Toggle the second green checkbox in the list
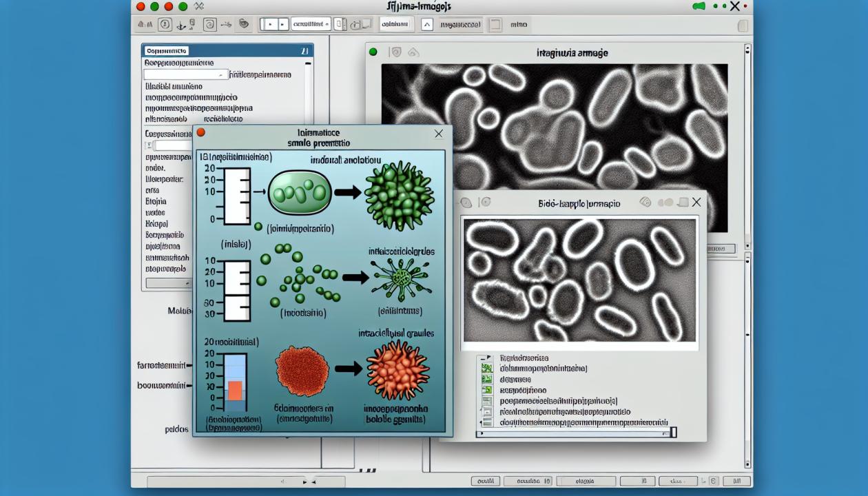 pos(486,379)
